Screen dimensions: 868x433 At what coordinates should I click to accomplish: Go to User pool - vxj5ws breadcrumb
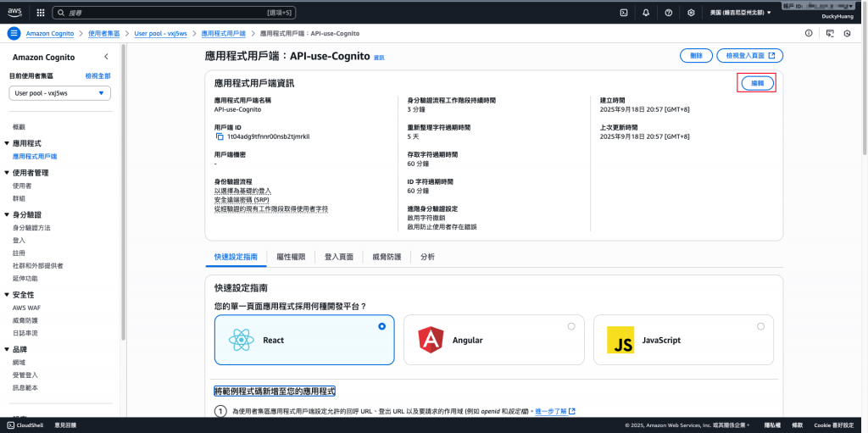coord(160,33)
